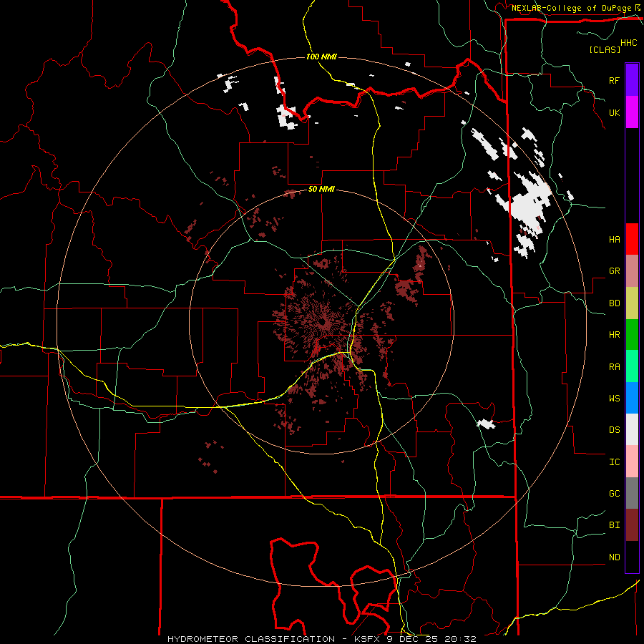Pick the blue WS legend swatch

click(632, 398)
